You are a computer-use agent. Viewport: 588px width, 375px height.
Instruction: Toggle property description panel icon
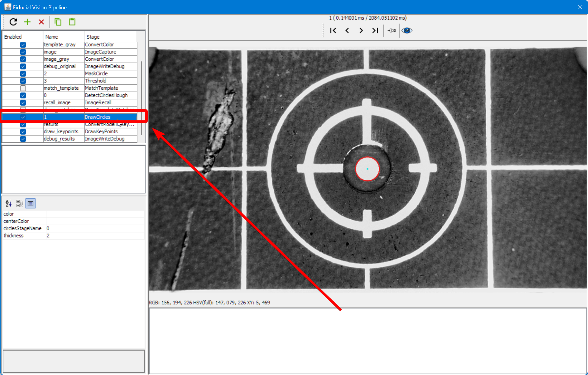[31, 203]
